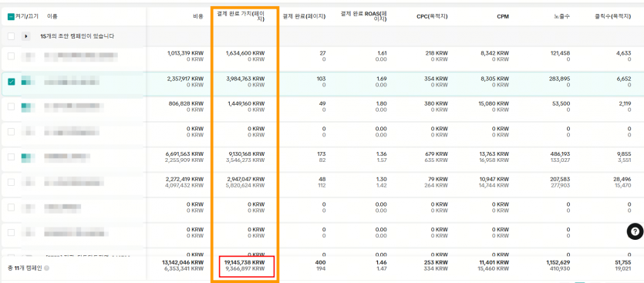
Task: Sort by the 비용 column header
Action: tap(198, 17)
